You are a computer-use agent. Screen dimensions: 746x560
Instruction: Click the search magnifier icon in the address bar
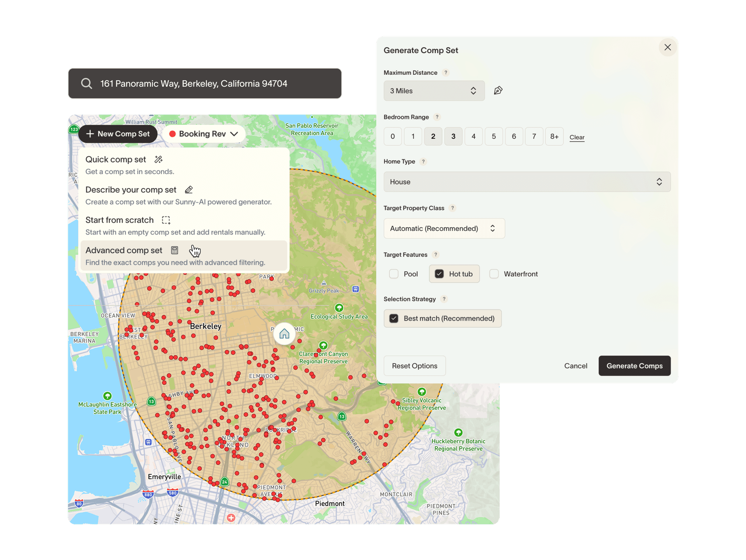(87, 83)
